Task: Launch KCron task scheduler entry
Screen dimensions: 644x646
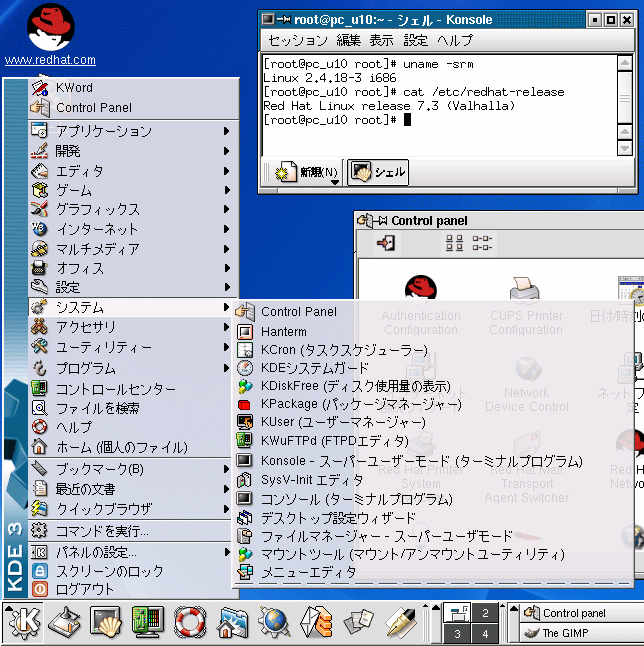Action: click(x=433, y=350)
